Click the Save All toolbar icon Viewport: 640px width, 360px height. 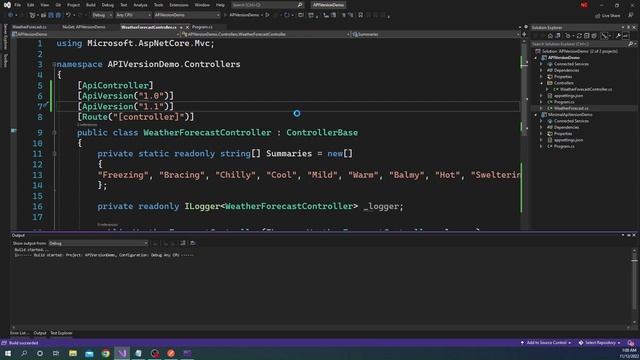[x=58, y=15]
